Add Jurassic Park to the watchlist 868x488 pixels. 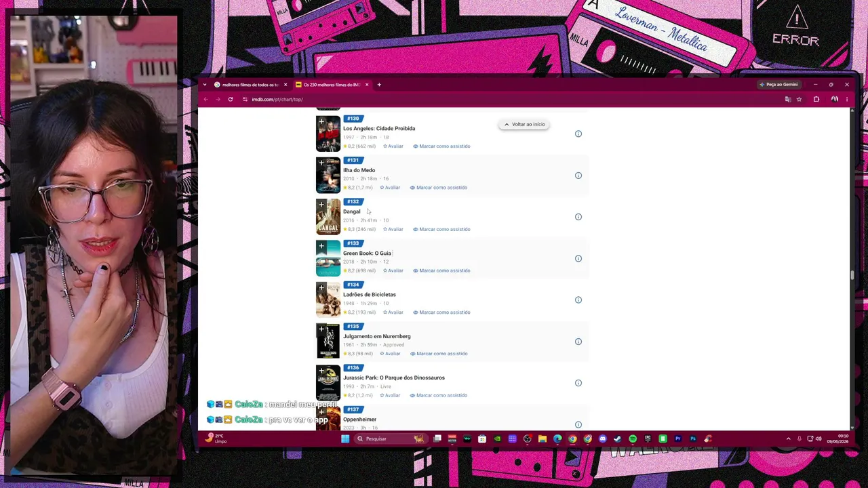(321, 371)
